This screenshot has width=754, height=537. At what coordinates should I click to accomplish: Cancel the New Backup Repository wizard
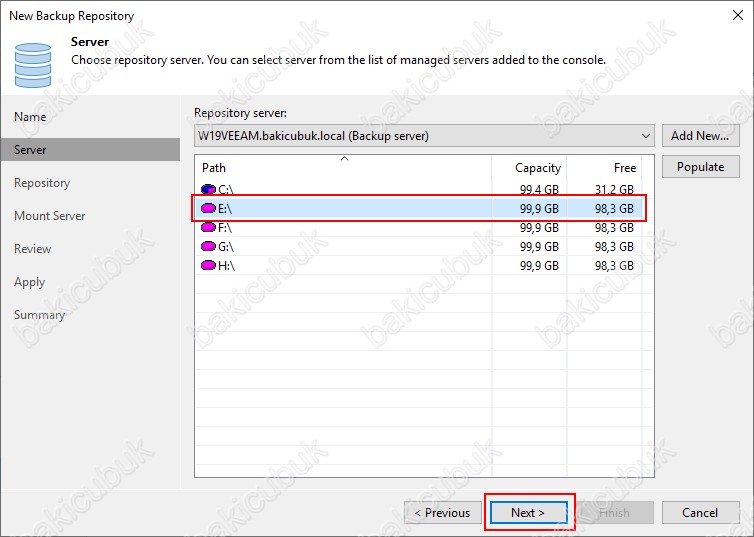(700, 513)
